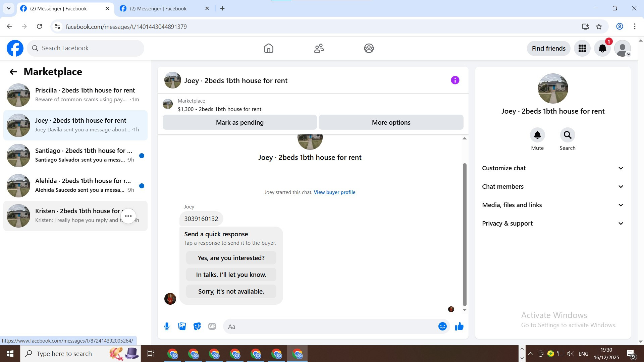Send 'Sorry, it's not available.' response
Screen dimensions: 644x362
231,292
